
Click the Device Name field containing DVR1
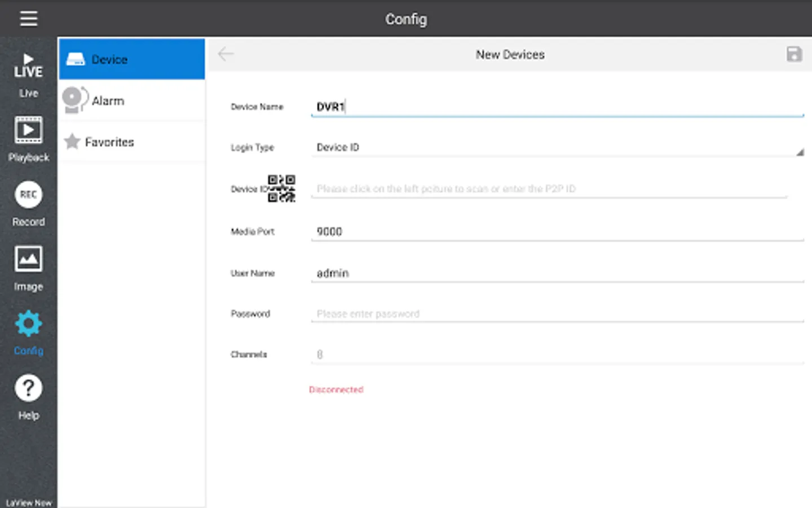[x=557, y=107]
